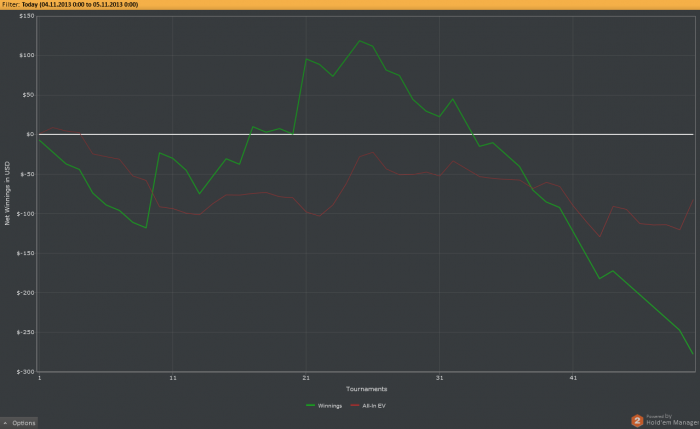Viewport: 700px width, 429px height.
Task: Click the Hold'em Manager 2 logo icon
Action: pos(637,421)
